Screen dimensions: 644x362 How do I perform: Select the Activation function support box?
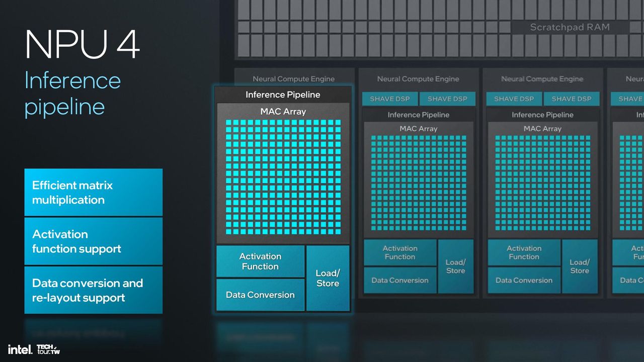pyautogui.click(x=94, y=241)
